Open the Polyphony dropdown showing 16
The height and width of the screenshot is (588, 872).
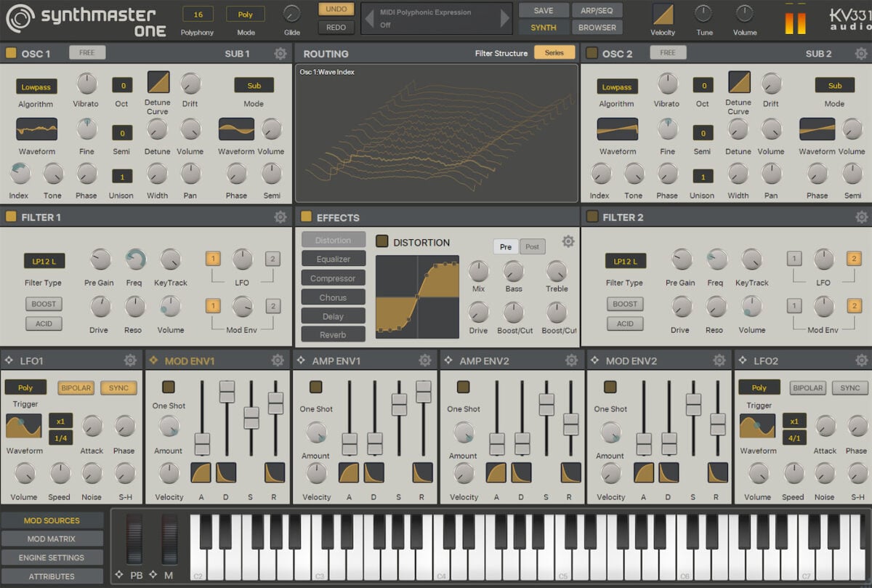[197, 14]
